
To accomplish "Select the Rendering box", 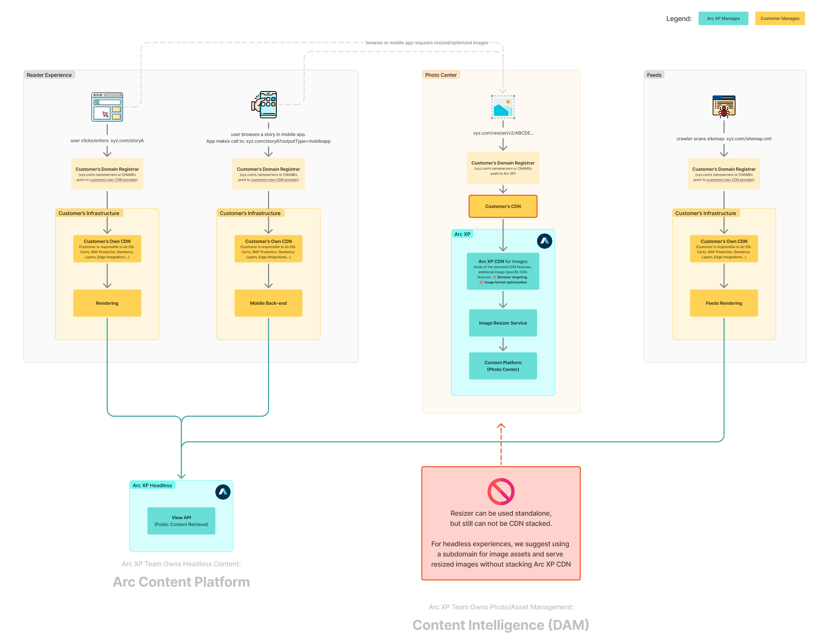I will [x=107, y=303].
